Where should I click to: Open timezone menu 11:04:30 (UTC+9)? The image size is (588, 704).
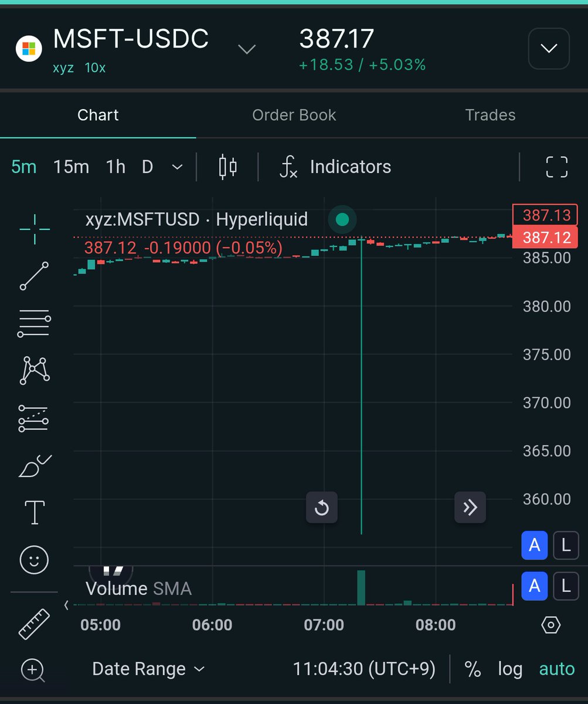tap(364, 669)
